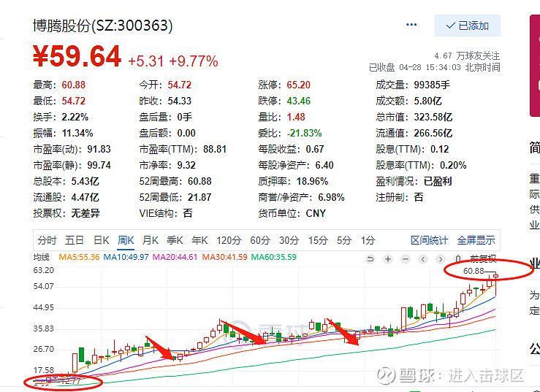Click the 市盈率(动) value 91.83
Screen dimensions: 540x392
(x=99, y=149)
